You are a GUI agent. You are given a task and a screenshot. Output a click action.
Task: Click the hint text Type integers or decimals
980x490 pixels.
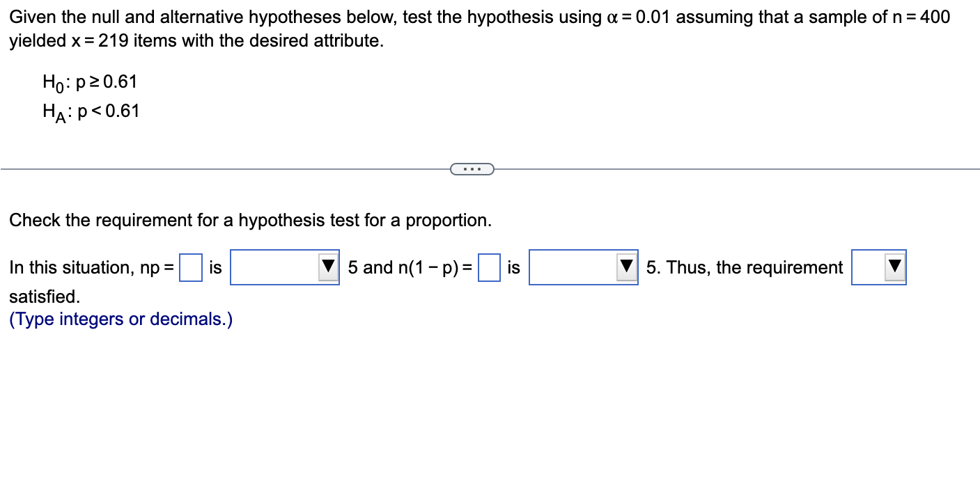click(x=119, y=319)
